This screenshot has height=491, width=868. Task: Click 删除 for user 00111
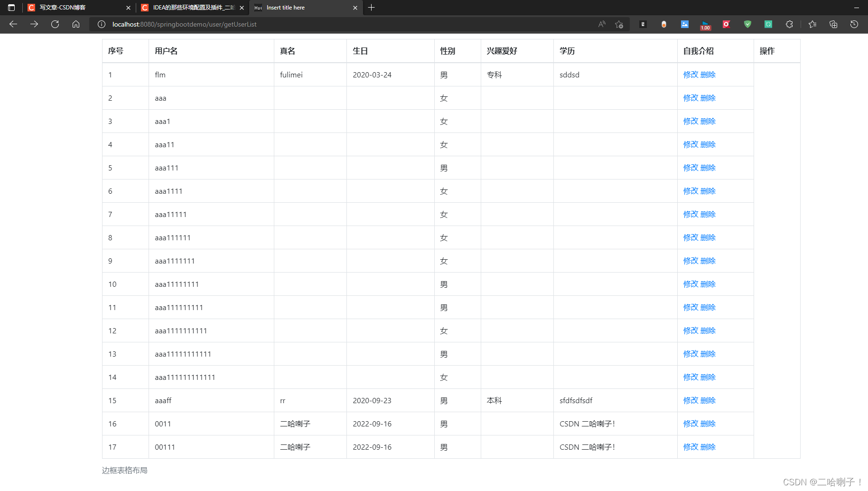point(708,447)
